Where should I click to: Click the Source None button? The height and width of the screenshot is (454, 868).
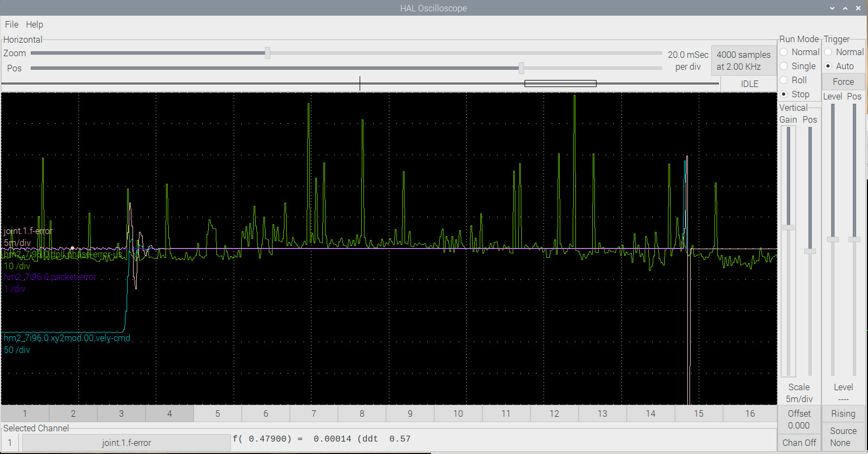click(843, 437)
